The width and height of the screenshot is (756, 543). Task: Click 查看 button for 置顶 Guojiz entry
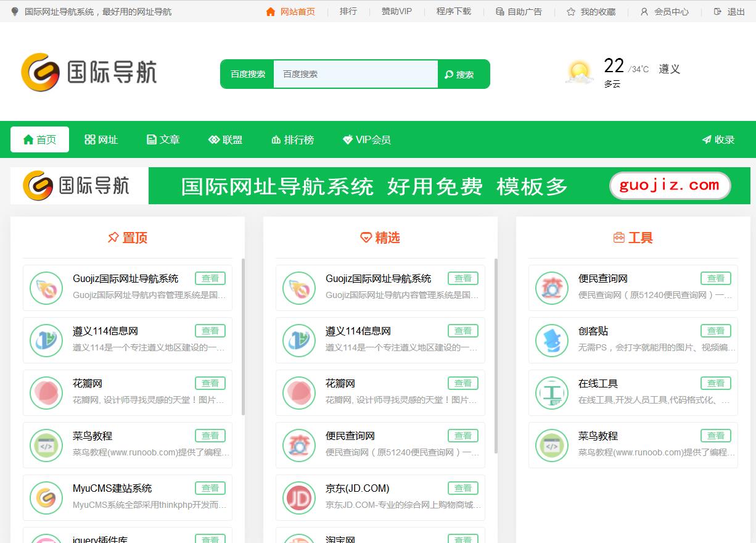coord(210,278)
